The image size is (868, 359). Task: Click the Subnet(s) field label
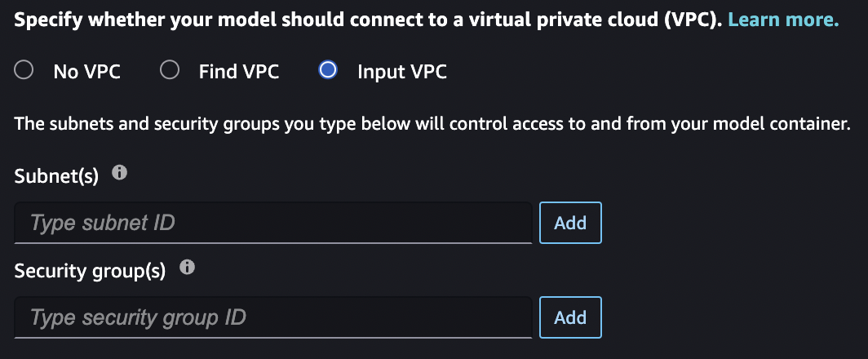pos(56,175)
